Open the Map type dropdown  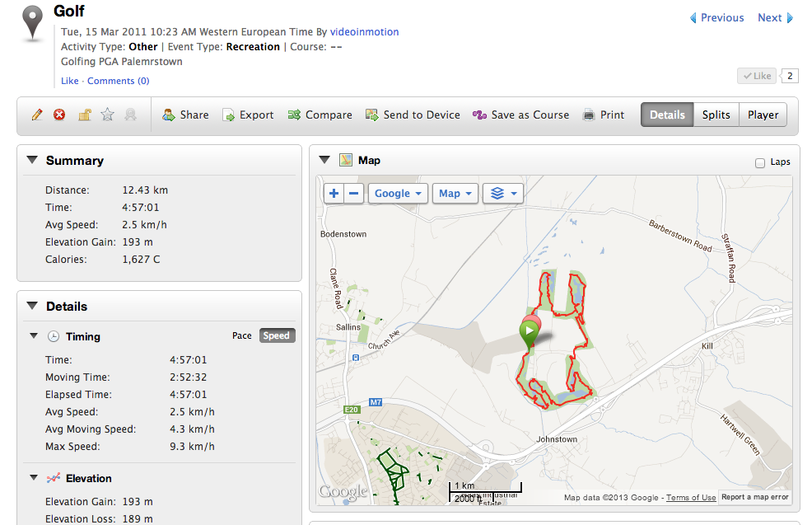[x=455, y=194]
